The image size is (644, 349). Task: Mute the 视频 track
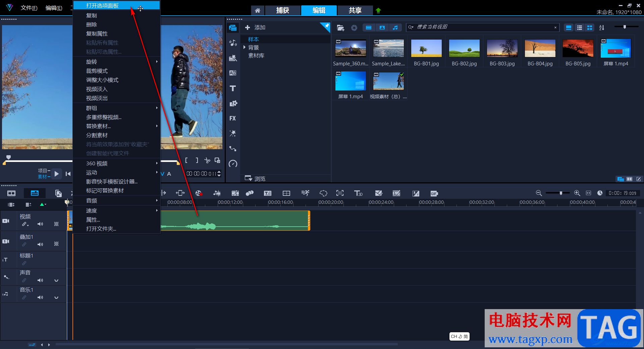40,224
